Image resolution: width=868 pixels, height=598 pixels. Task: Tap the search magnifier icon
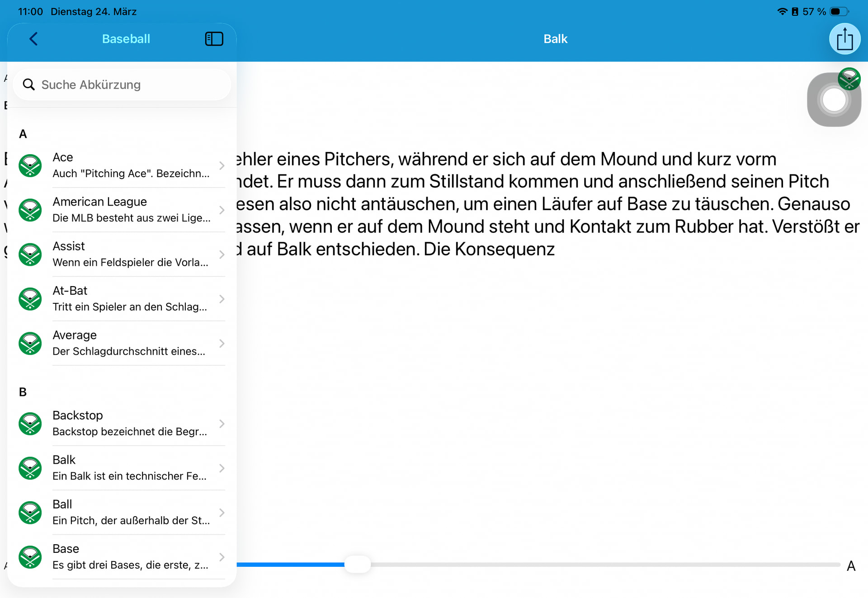[28, 85]
